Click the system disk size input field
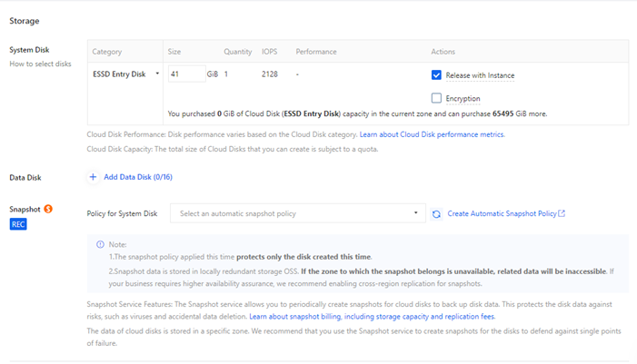The width and height of the screenshot is (637, 364). click(x=187, y=74)
